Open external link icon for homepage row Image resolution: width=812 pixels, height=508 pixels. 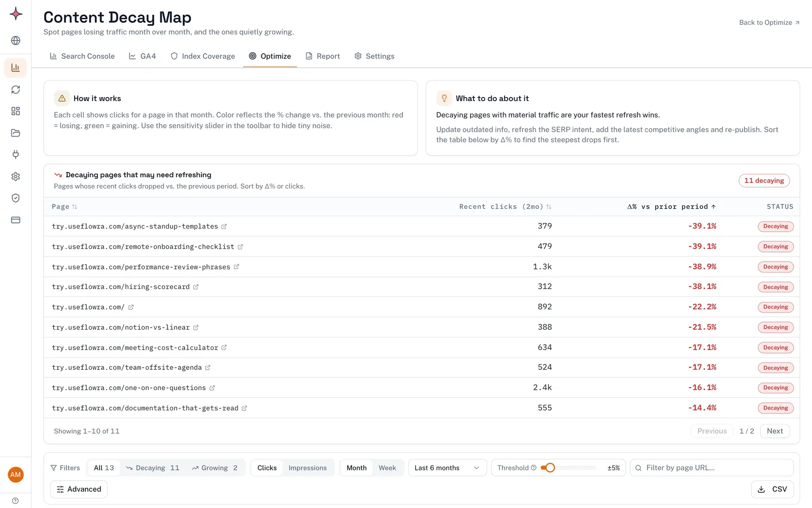[x=130, y=307]
